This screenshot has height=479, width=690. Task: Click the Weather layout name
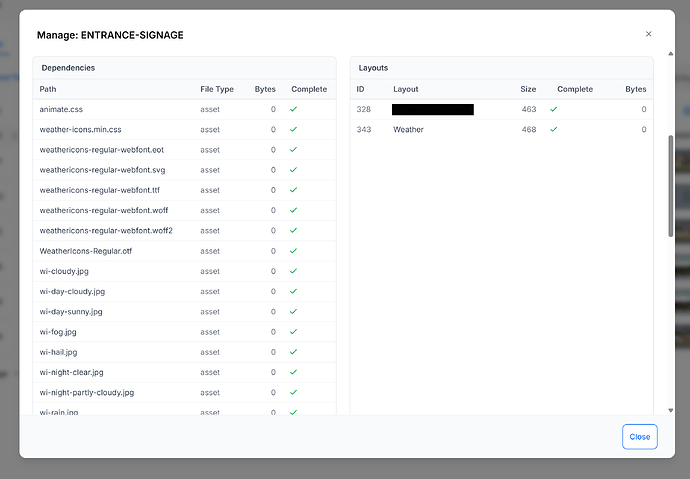408,129
